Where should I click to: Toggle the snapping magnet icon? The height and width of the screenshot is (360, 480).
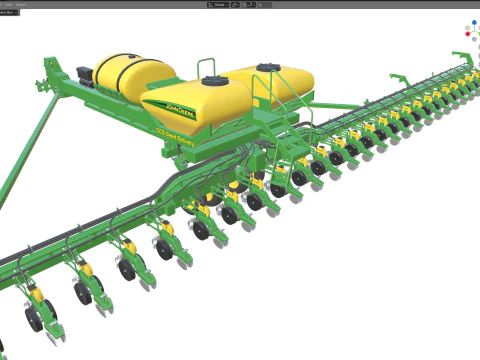[x=244, y=5]
